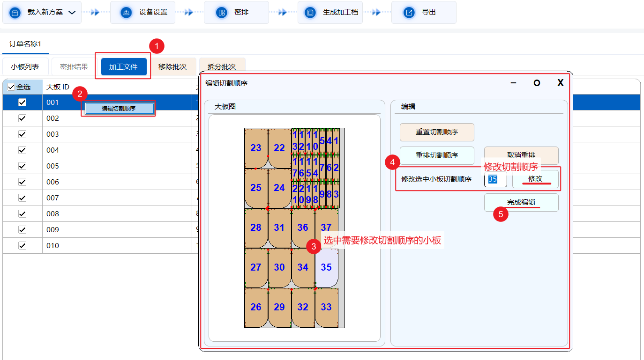Maximize the 编辑切割顺序 dialog
This screenshot has height=360, width=644.
pos(537,83)
